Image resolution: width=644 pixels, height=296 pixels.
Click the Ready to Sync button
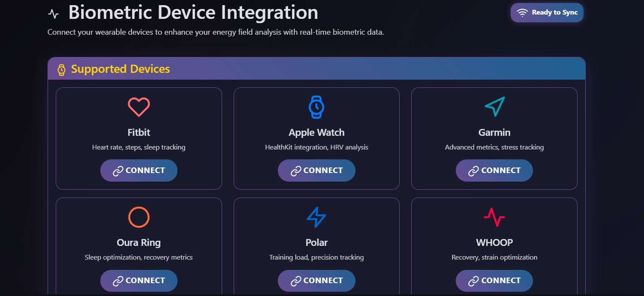point(547,13)
